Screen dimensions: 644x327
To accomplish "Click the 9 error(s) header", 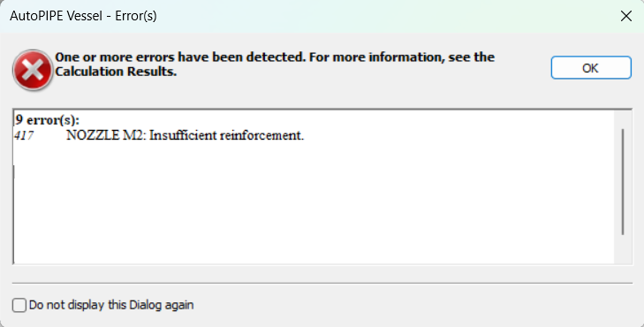I will (47, 120).
